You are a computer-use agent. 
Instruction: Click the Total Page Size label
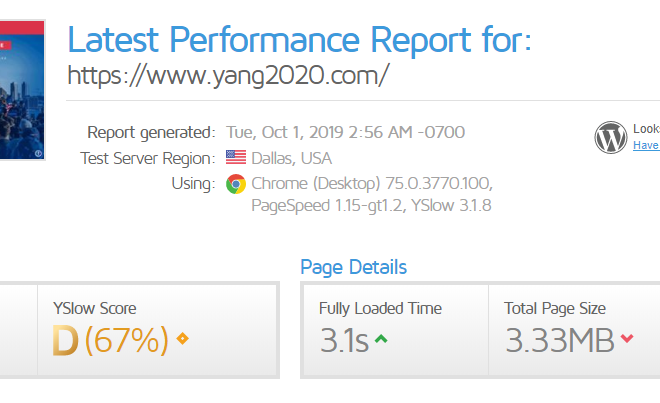(555, 308)
